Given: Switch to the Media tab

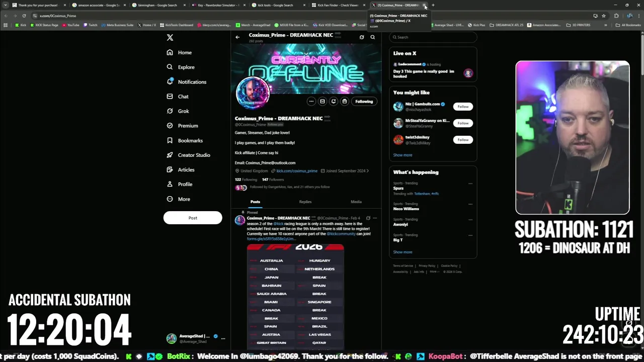Looking at the screenshot, I should [x=356, y=202].
